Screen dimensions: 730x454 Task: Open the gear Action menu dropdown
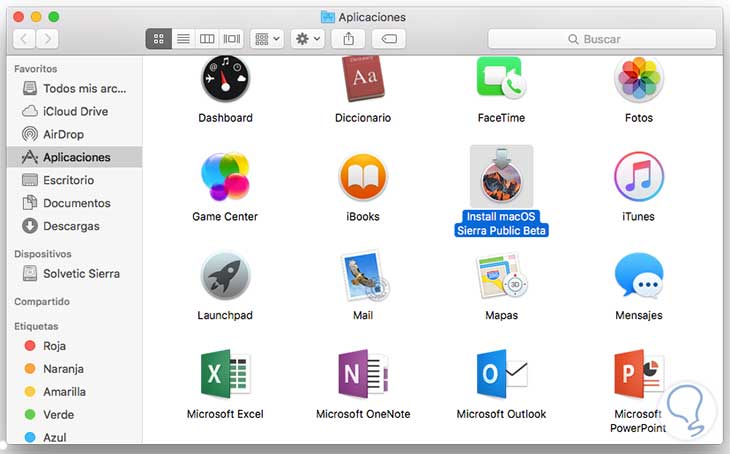pos(307,39)
